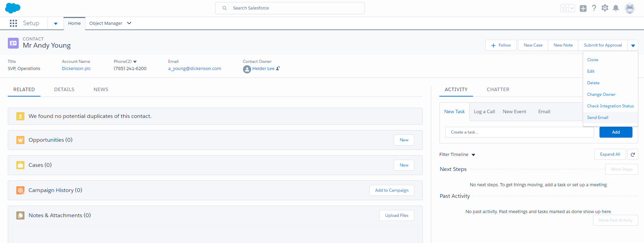Click the search magnifier icon

coord(225,8)
